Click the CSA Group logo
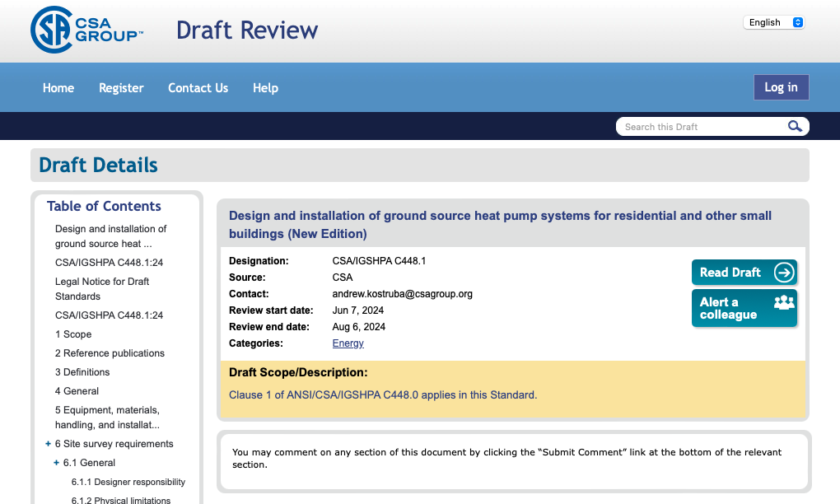The width and height of the screenshot is (840, 504). pos(86,30)
